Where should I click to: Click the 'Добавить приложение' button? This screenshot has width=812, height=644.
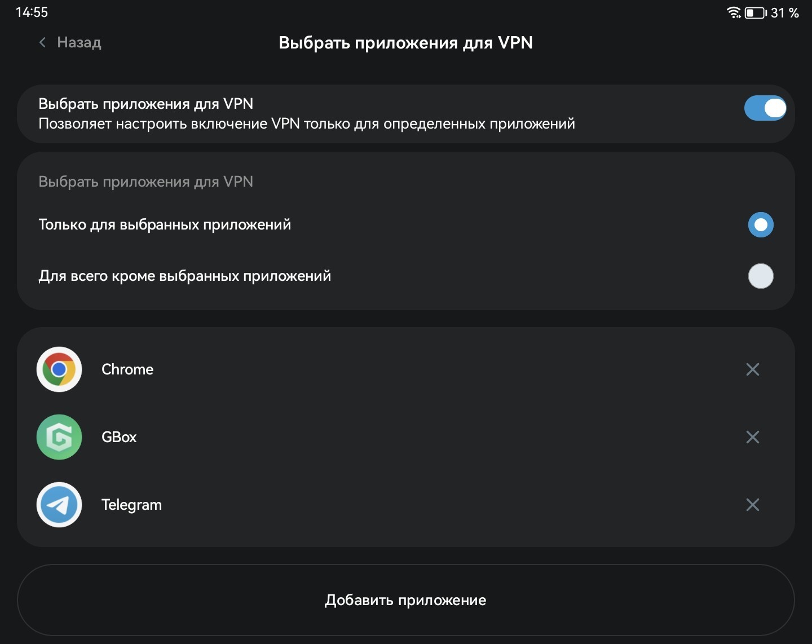pos(406,600)
